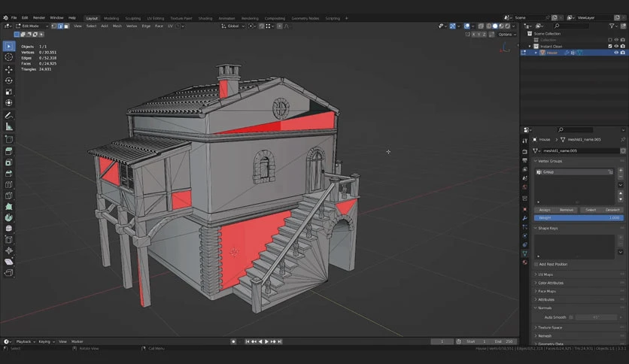
Task: Activate the Transform tool in left toolbar
Action: point(8,103)
